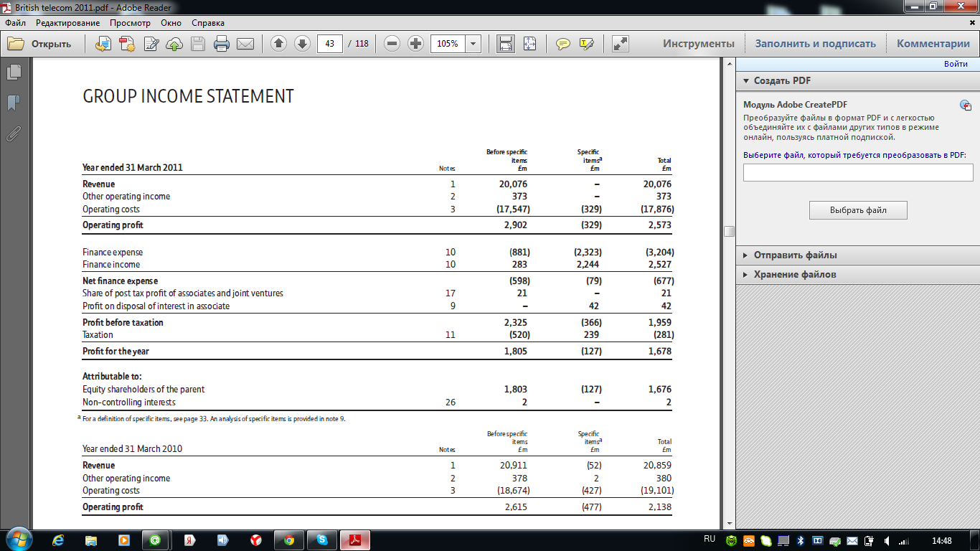Click 'Year ended 31 March 2010' label
The width and height of the screenshot is (980, 551).
(x=133, y=449)
